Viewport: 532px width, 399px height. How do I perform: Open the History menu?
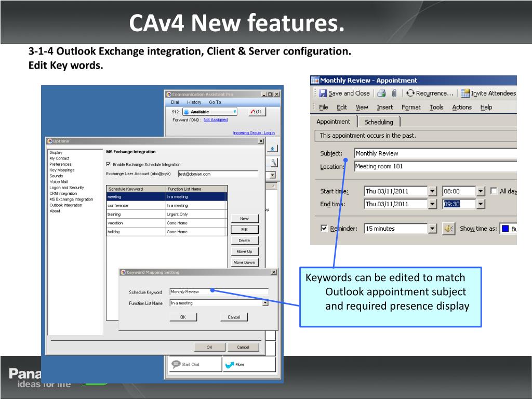pos(194,102)
